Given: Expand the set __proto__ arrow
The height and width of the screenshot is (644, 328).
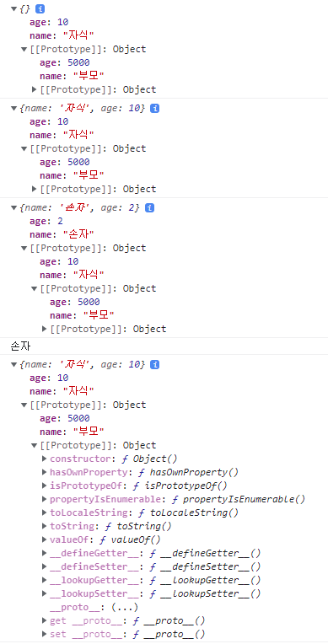Looking at the screenshot, I should 45,634.
